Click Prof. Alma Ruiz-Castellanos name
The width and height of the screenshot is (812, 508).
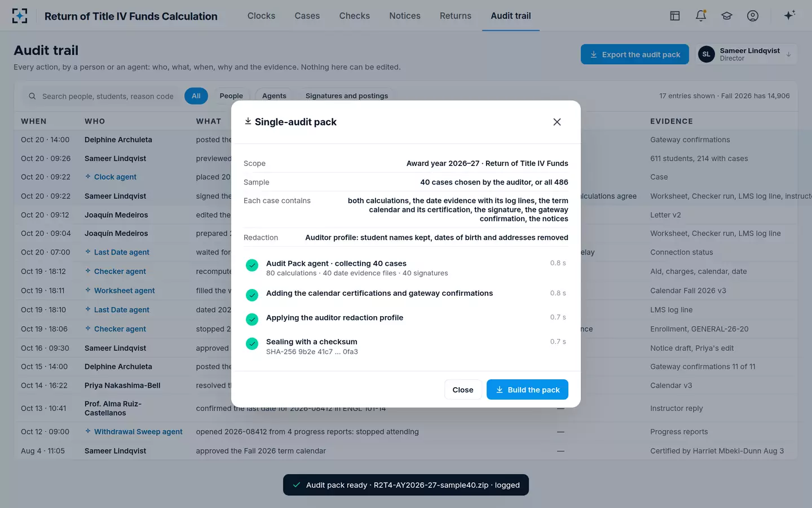tap(113, 408)
